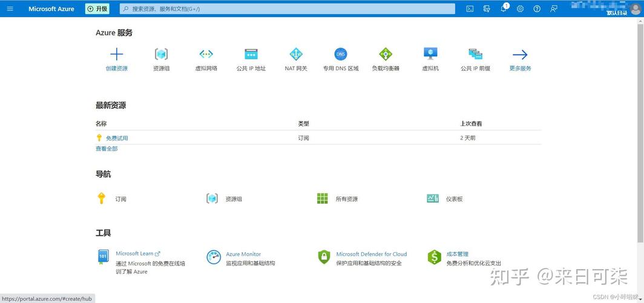Open the 仪表板 dashboard icon
The height and width of the screenshot is (303, 644).
(x=433, y=199)
